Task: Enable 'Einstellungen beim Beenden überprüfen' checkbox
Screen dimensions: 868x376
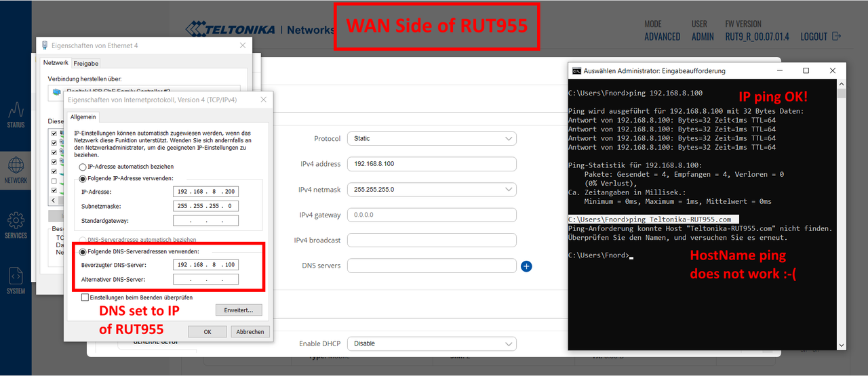Action: click(x=85, y=297)
